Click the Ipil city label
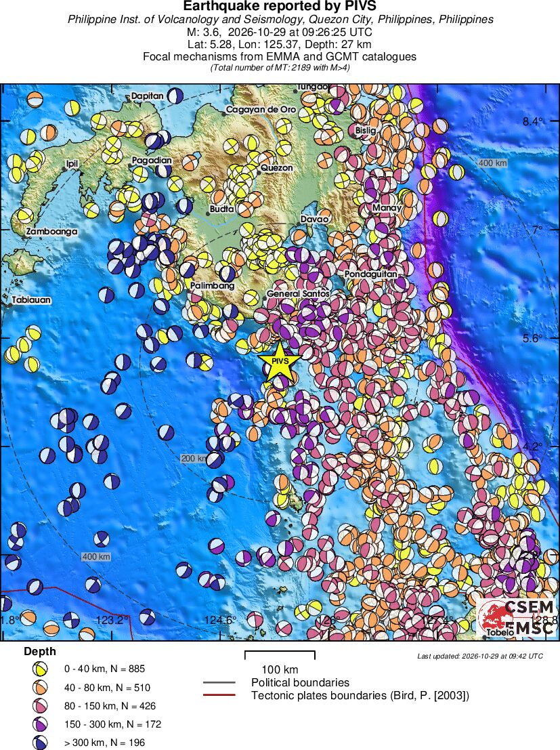 72,164
